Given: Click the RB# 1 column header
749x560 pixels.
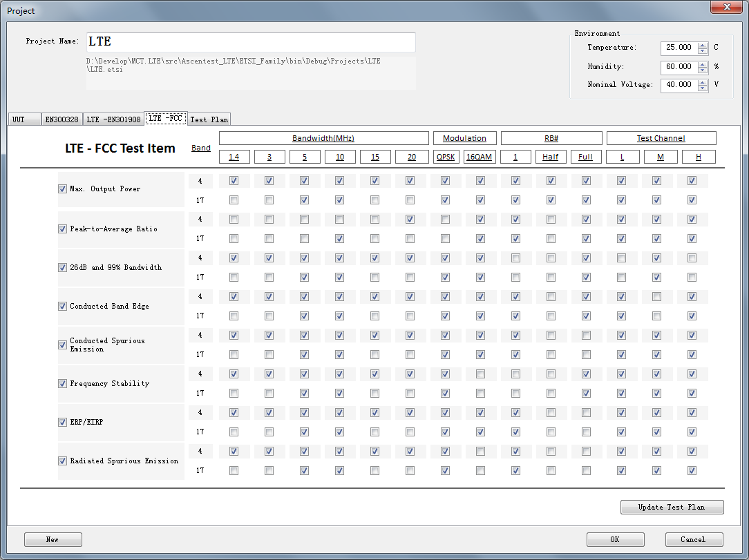Looking at the screenshot, I should coord(515,157).
